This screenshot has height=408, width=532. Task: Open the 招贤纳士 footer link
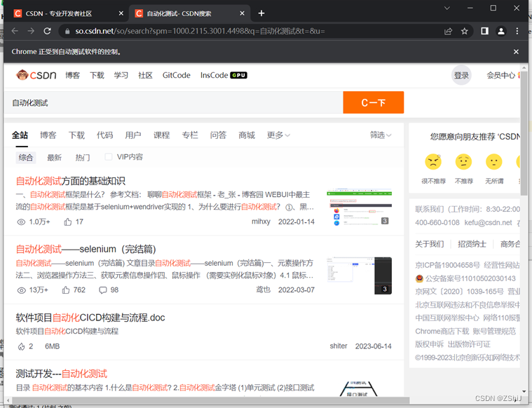pos(472,244)
